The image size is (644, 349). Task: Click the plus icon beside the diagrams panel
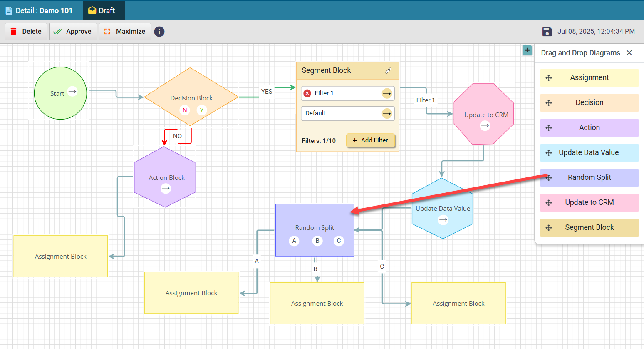tap(527, 50)
